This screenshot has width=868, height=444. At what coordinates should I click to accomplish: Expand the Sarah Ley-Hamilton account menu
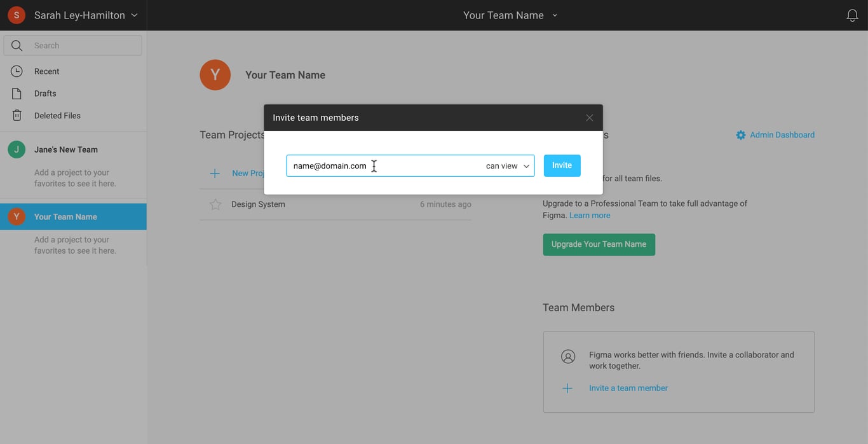[x=134, y=15]
